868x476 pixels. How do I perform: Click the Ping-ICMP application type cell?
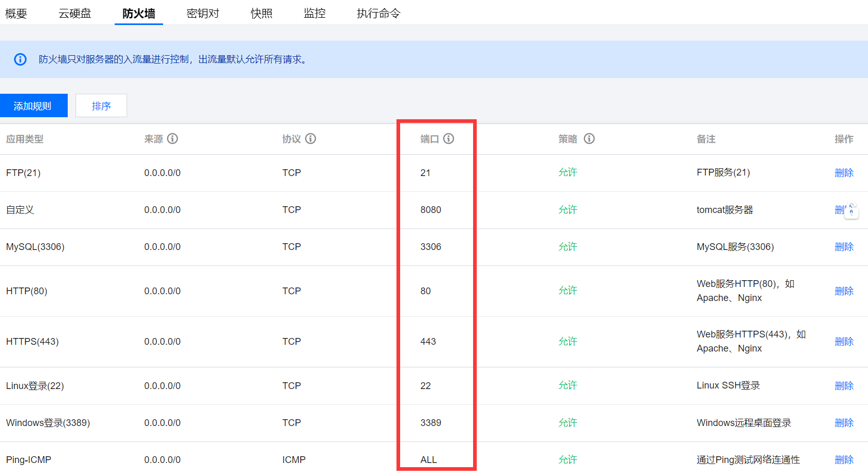click(x=29, y=460)
